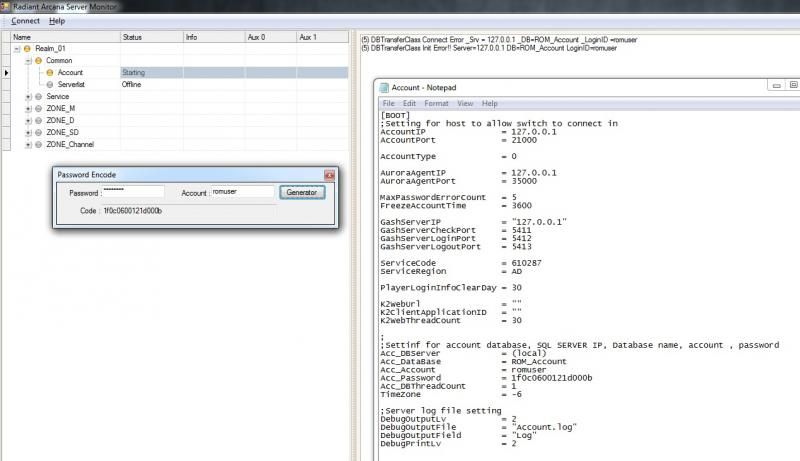
Task: Expand the ZONE_D tree node
Action: tap(28, 121)
